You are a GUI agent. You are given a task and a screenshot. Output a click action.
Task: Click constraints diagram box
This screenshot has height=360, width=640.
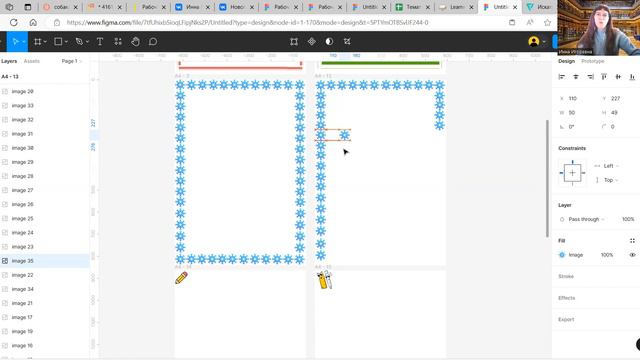[572, 173]
